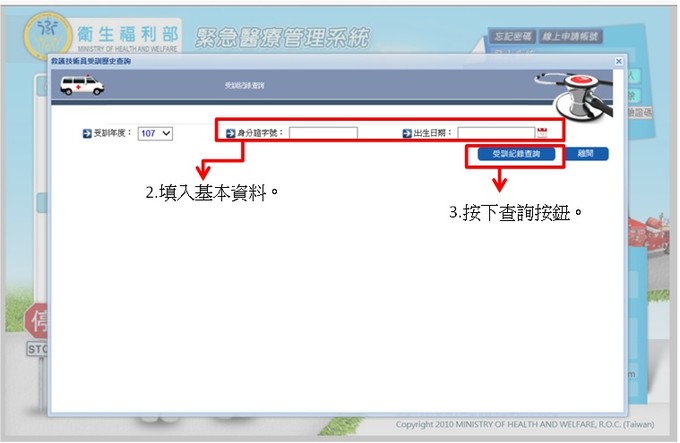Click the arrow icon before 出生日期
The image size is (680, 443).
(407, 132)
